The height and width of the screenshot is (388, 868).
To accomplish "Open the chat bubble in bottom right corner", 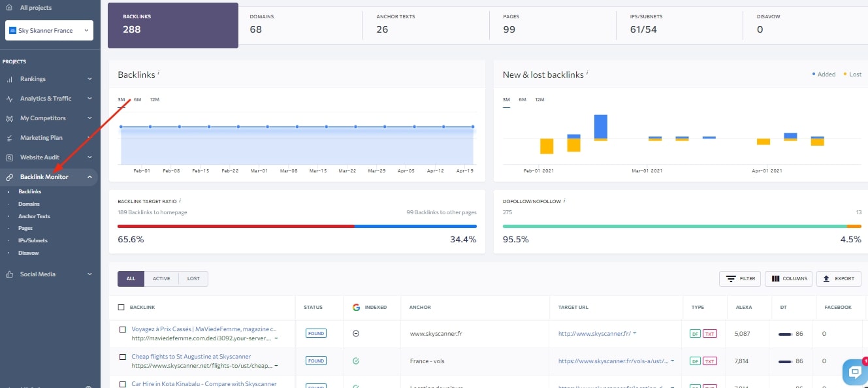I will click(x=854, y=372).
